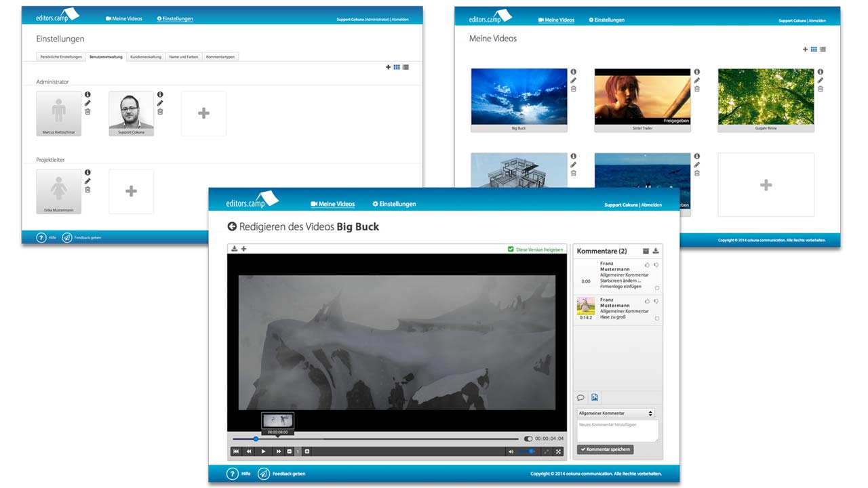Adjust the volume slider in the player
The width and height of the screenshot is (868, 488).
pos(528,451)
